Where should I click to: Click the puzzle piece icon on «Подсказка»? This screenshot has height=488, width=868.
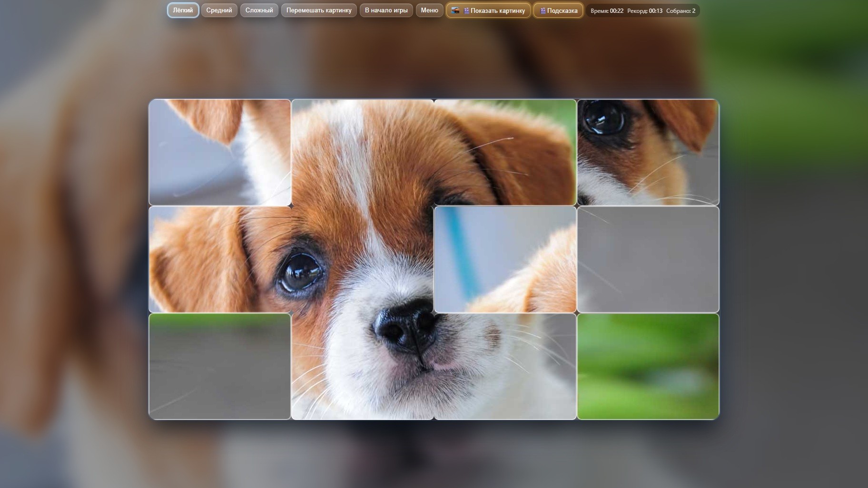point(542,10)
